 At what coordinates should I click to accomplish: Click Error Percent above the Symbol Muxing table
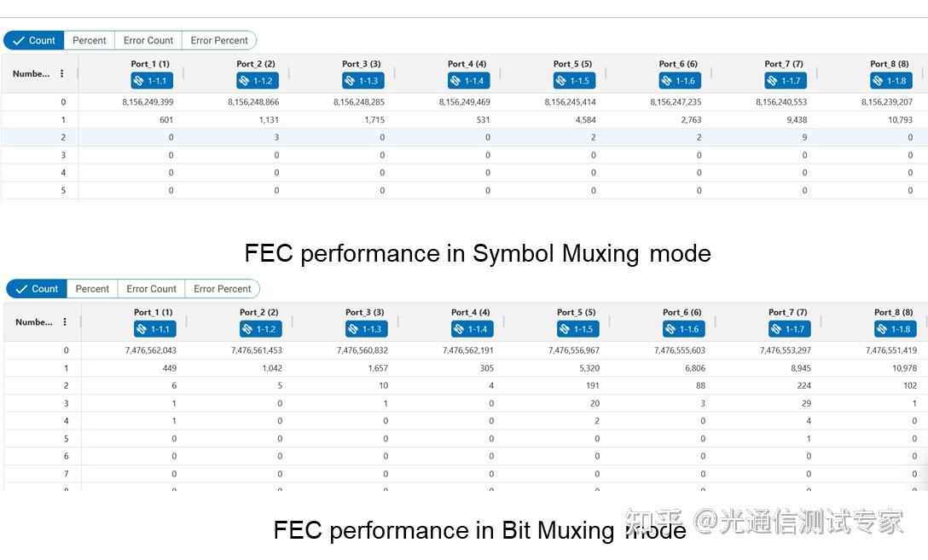point(219,40)
